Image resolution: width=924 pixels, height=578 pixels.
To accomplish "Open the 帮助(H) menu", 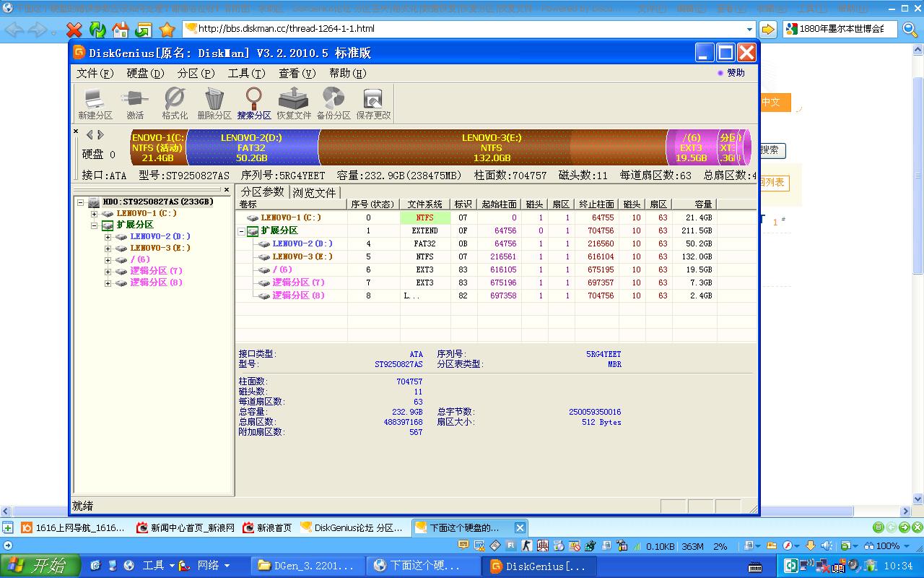I will tap(347, 73).
